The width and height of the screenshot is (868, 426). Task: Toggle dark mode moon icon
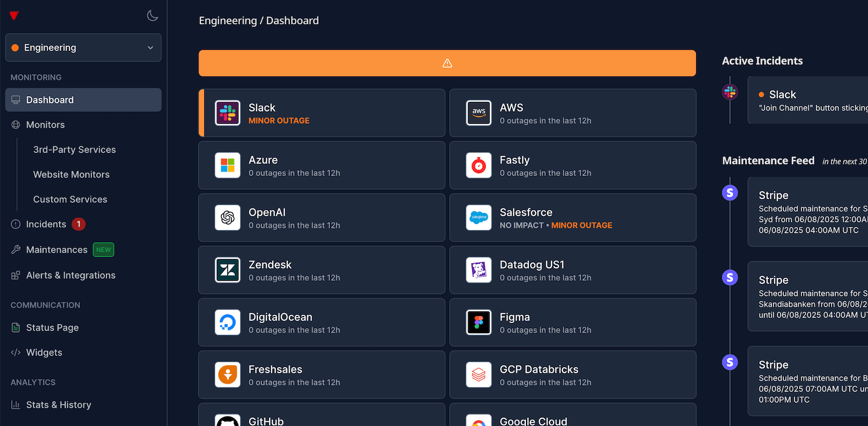pos(152,16)
